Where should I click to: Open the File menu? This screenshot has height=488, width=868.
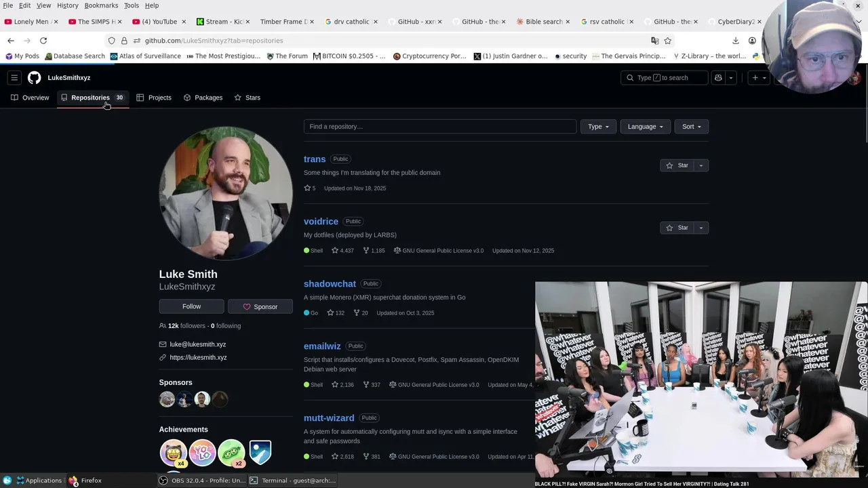[x=8, y=5]
